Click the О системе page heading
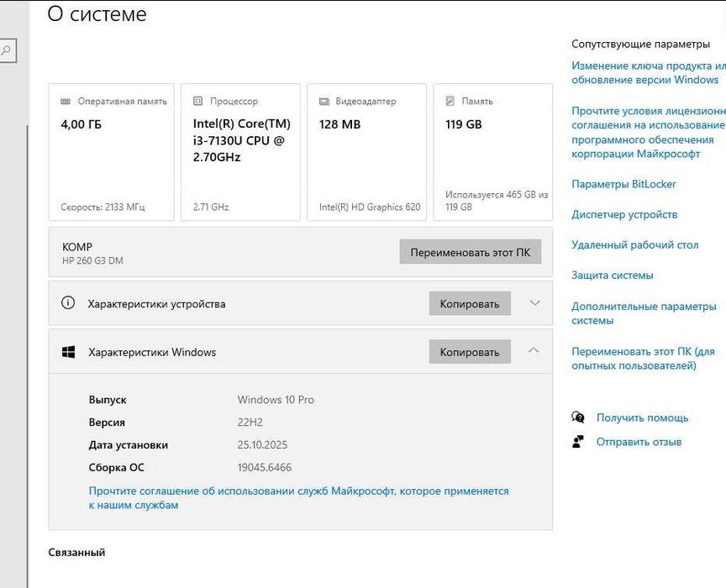This screenshot has height=588, width=726. (x=97, y=14)
